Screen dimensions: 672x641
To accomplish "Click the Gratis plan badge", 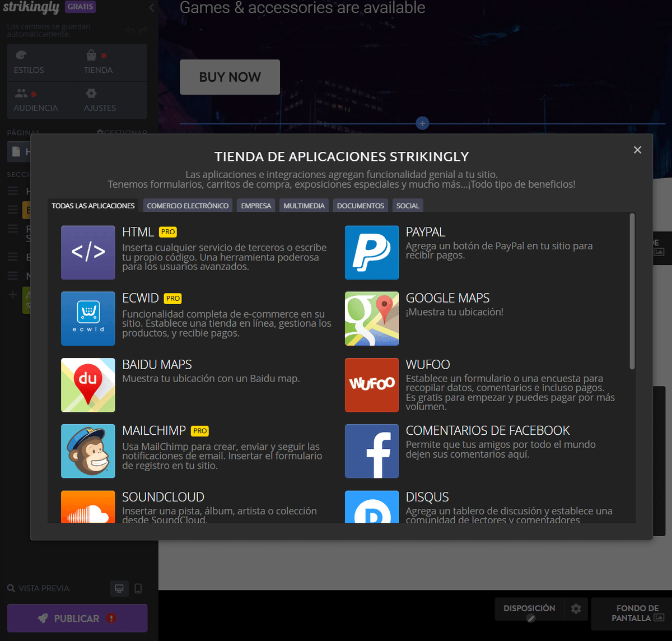I will click(x=80, y=7).
